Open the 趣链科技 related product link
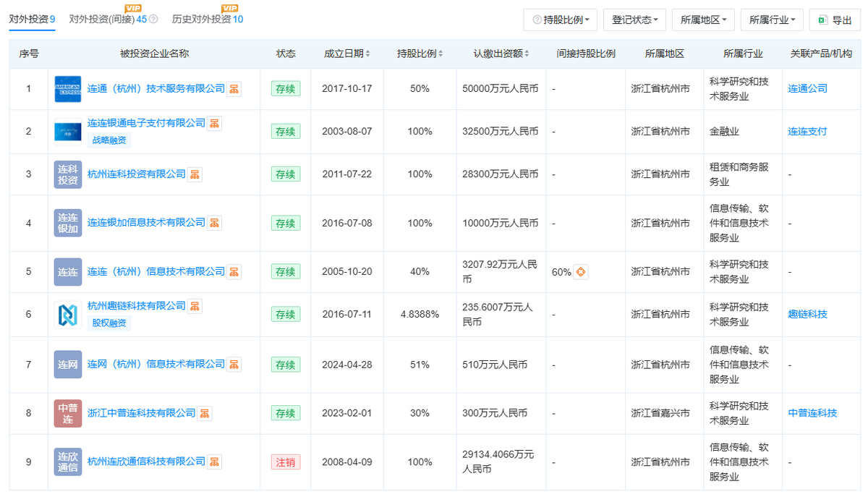The height and width of the screenshot is (497, 868). pyautogui.click(x=807, y=315)
